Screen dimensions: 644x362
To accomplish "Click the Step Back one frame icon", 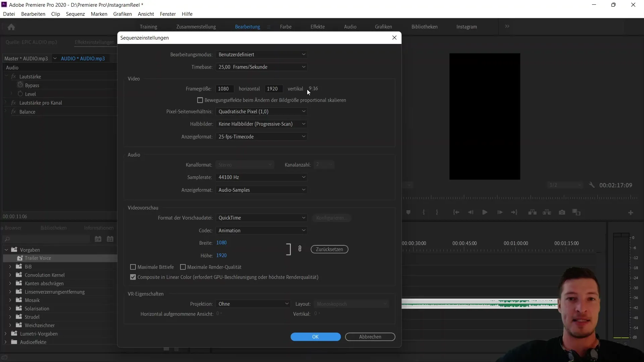I will pyautogui.click(x=471, y=213).
